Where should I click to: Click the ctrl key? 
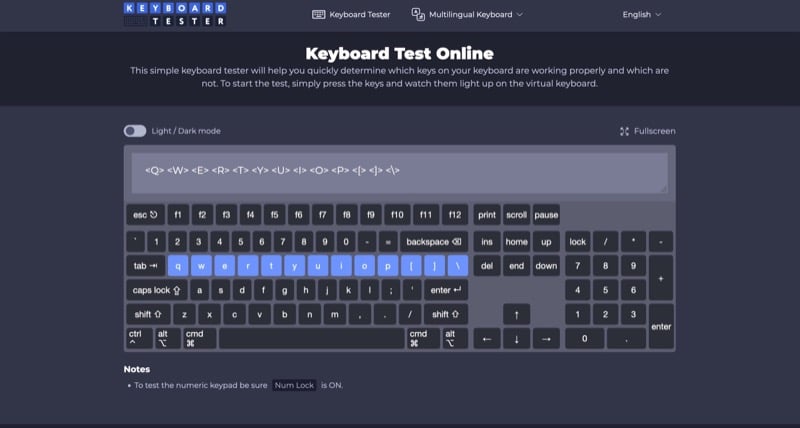pyautogui.click(x=139, y=338)
